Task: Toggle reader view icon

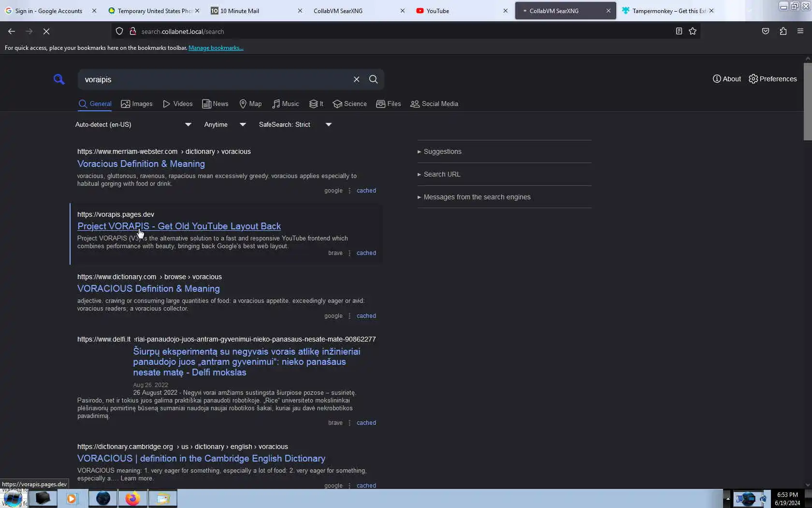Action: [x=679, y=31]
